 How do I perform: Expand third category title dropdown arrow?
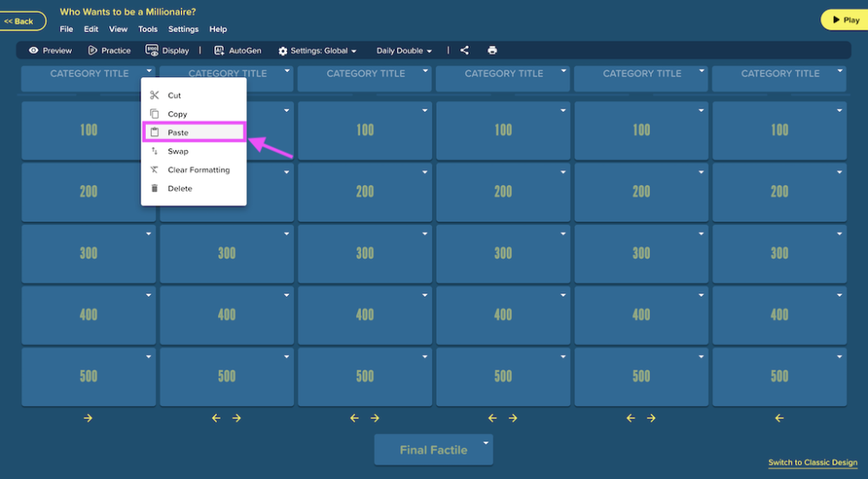(x=425, y=71)
